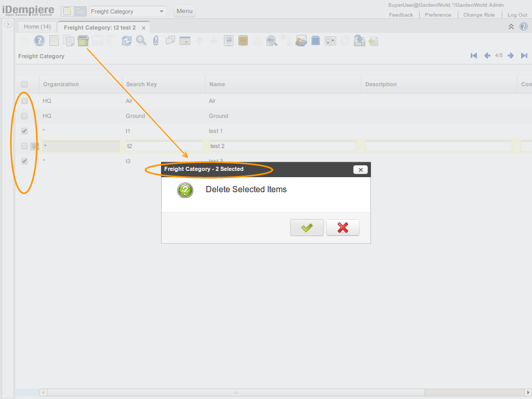Screen dimensions: 532x399
Task: Expand the left side panel arrow
Action: 8,24
